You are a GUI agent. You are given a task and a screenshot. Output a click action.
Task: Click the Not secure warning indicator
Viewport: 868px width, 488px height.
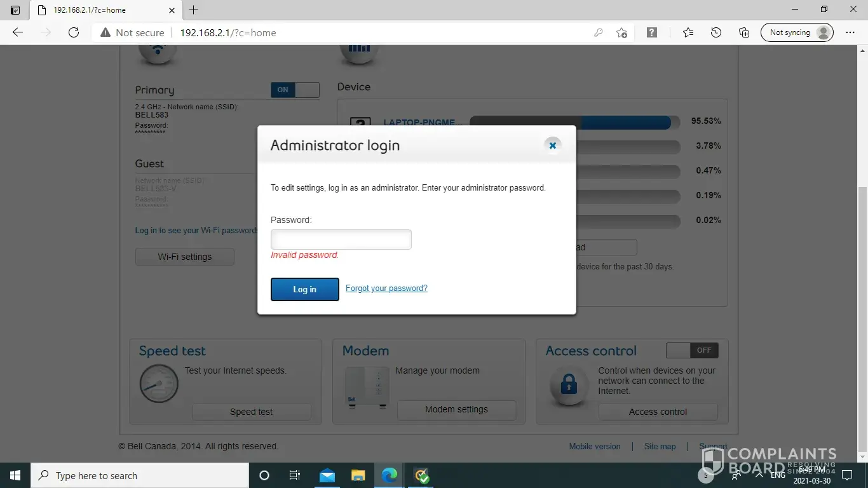click(132, 32)
